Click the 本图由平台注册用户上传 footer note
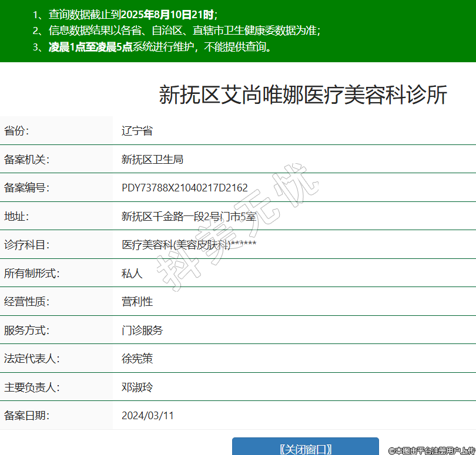Image resolution: width=476 pixels, height=455 pixels. pos(431,450)
